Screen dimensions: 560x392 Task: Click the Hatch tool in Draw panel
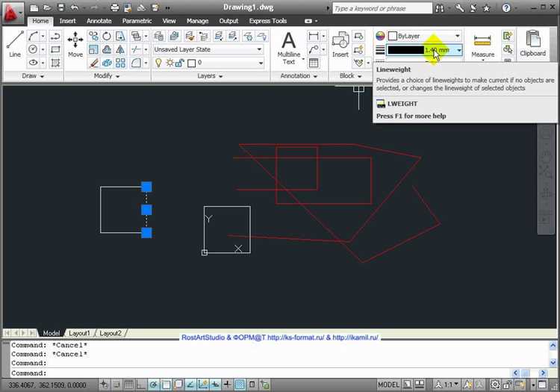coord(55,63)
